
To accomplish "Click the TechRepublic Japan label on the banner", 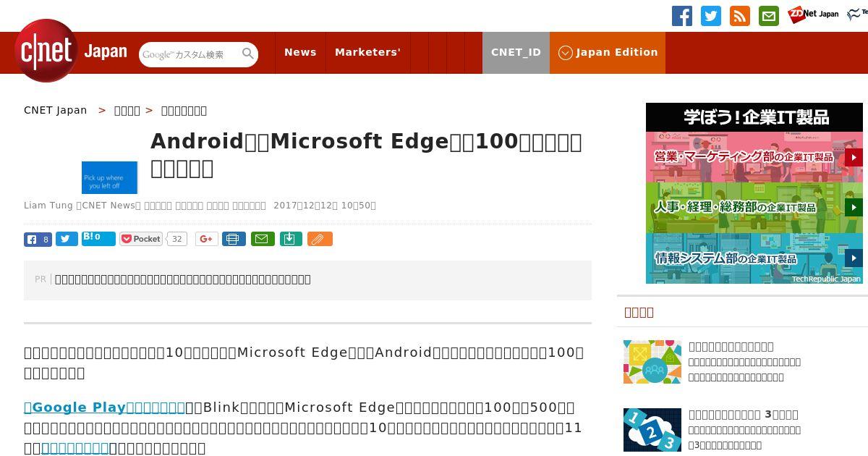I will pos(826,279).
